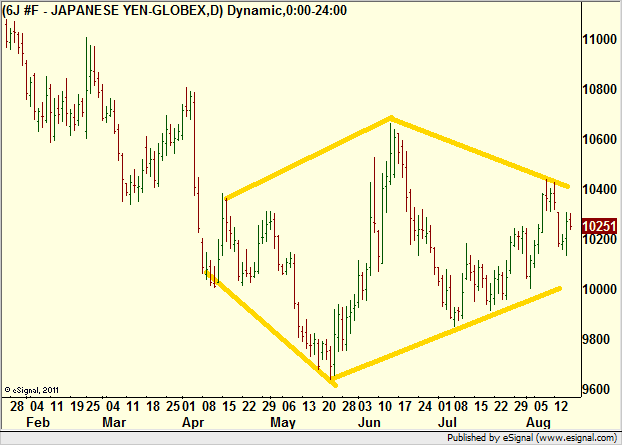Click the 10600 price axis label
The height and width of the screenshot is (445, 622).
point(599,139)
